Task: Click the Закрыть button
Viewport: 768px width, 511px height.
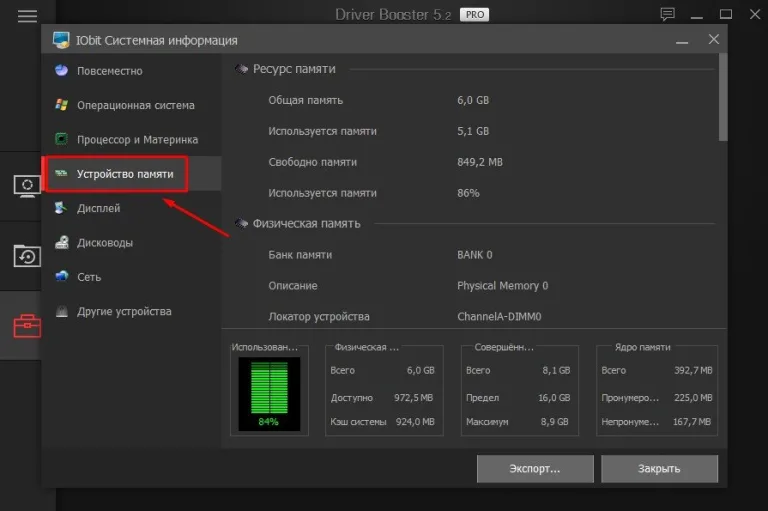Action: pos(659,469)
